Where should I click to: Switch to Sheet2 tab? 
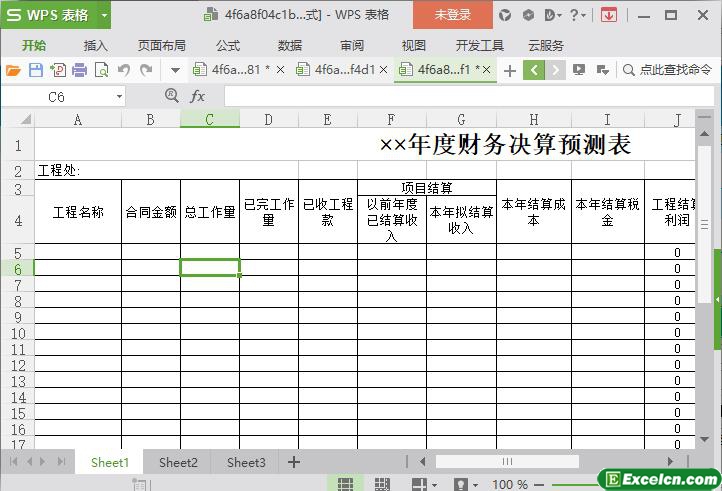(x=178, y=462)
